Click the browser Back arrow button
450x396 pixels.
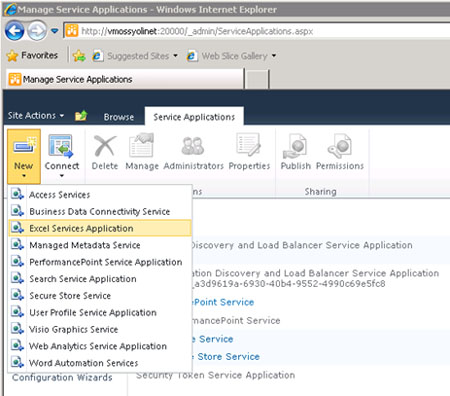pos(14,31)
